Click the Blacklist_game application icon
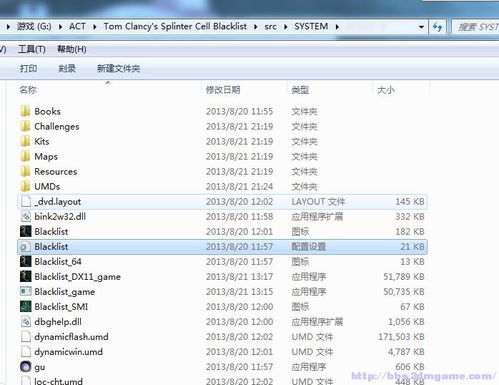This screenshot has height=385, width=499. [25, 292]
